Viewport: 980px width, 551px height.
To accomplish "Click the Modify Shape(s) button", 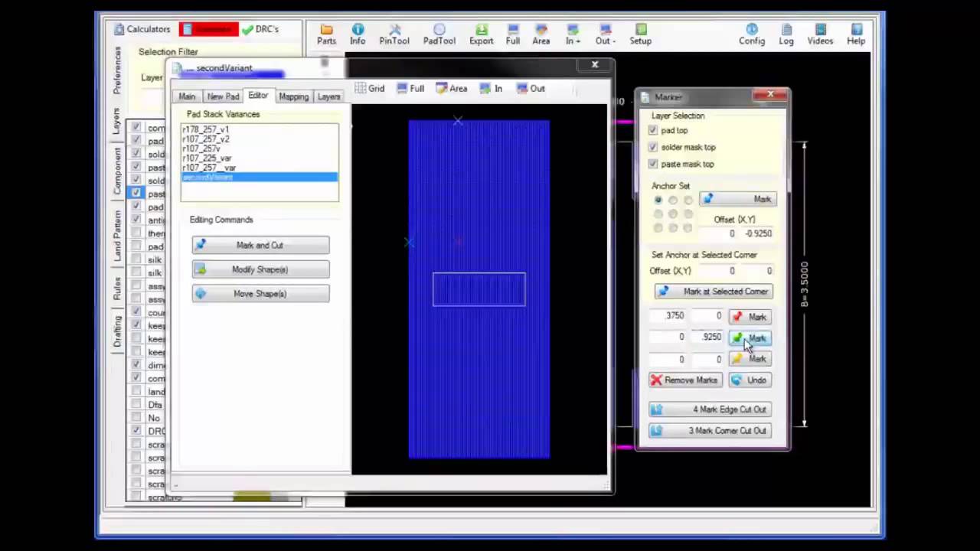I will coord(260,269).
